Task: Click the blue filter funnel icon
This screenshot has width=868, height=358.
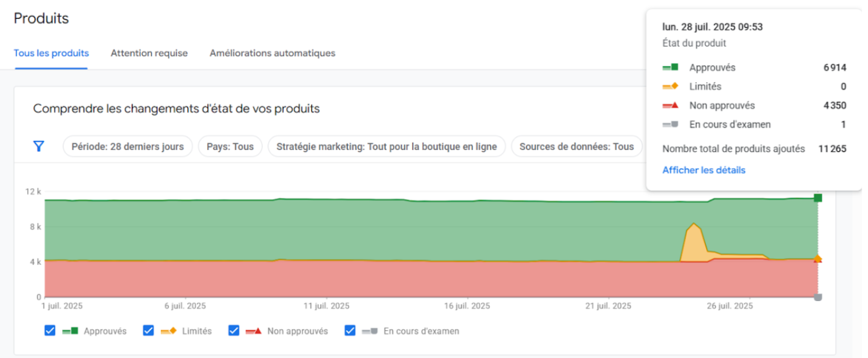Action: (39, 147)
